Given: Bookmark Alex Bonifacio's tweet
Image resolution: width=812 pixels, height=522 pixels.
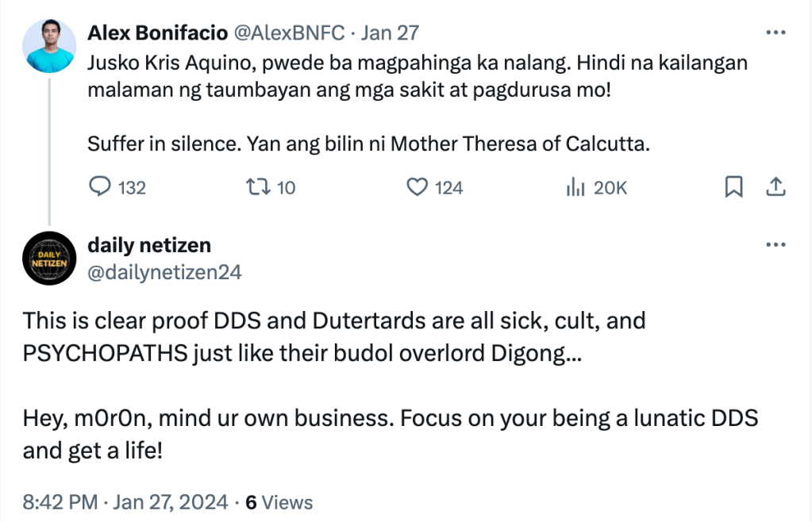Looking at the screenshot, I should point(734,187).
